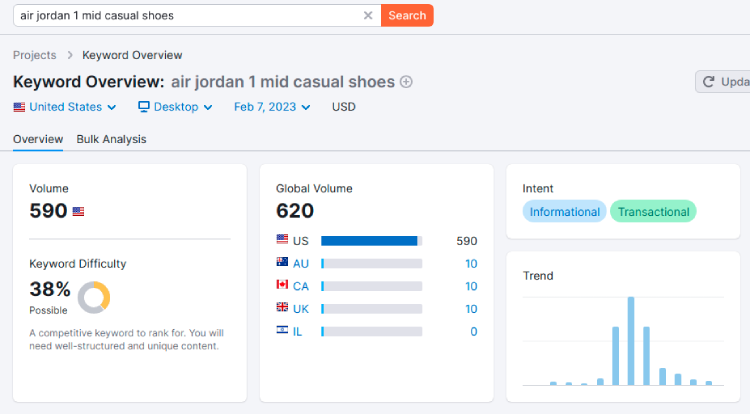Click the Informational intent badge
750x414 pixels.
pos(564,211)
